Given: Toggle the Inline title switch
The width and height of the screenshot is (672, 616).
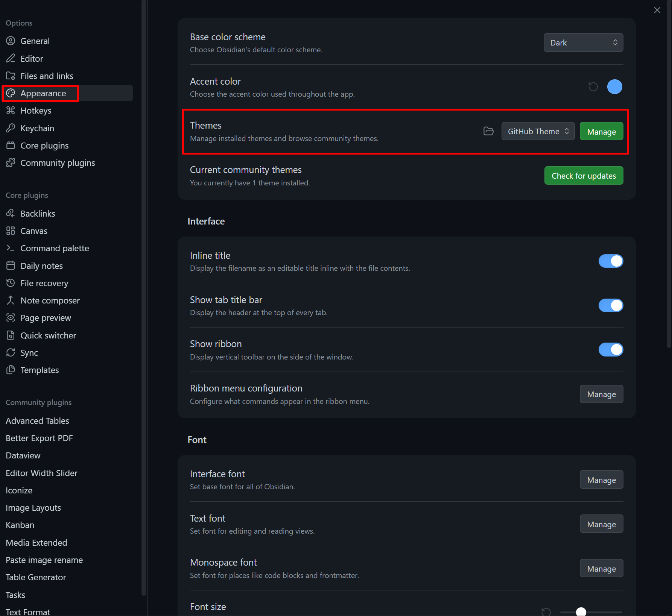Looking at the screenshot, I should pyautogui.click(x=611, y=261).
